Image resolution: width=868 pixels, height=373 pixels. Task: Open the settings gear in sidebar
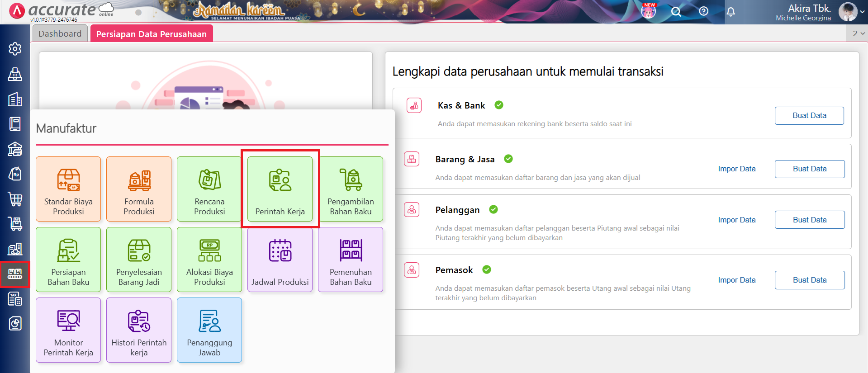click(x=15, y=49)
